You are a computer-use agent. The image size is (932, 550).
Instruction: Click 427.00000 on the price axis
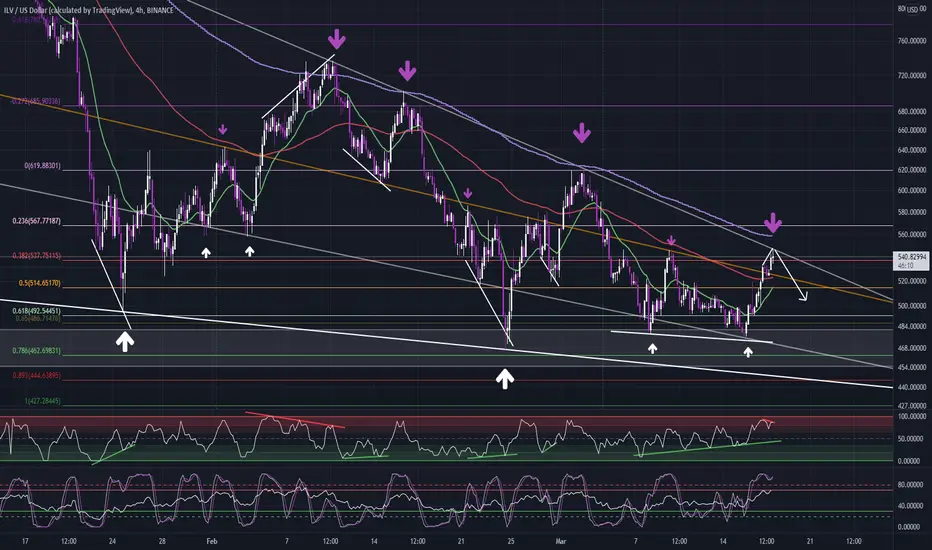912,406
